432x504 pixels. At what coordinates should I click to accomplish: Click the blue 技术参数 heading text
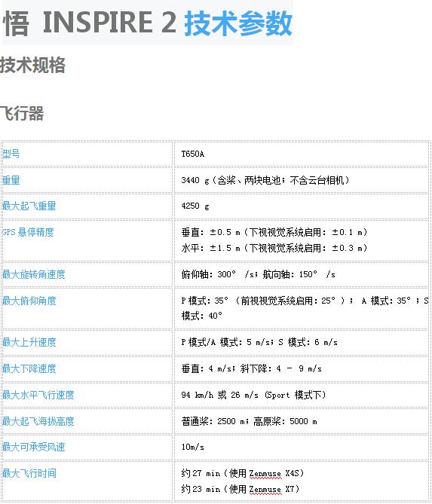coord(238,23)
